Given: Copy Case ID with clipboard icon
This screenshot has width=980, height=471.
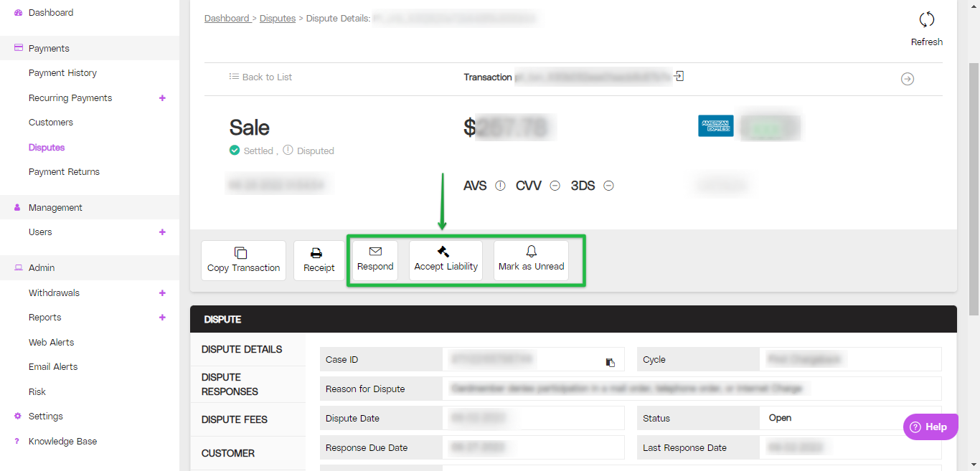Looking at the screenshot, I should click(610, 362).
